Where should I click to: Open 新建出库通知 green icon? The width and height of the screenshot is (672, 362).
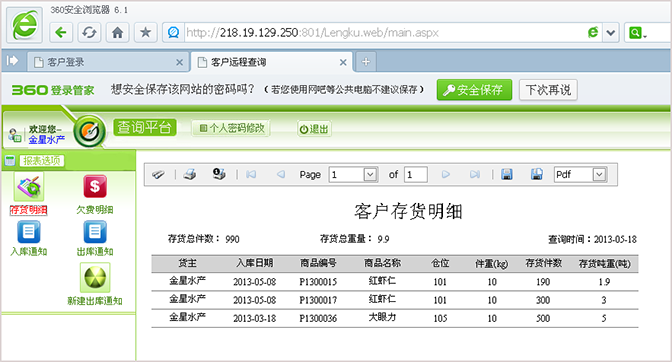[95, 278]
